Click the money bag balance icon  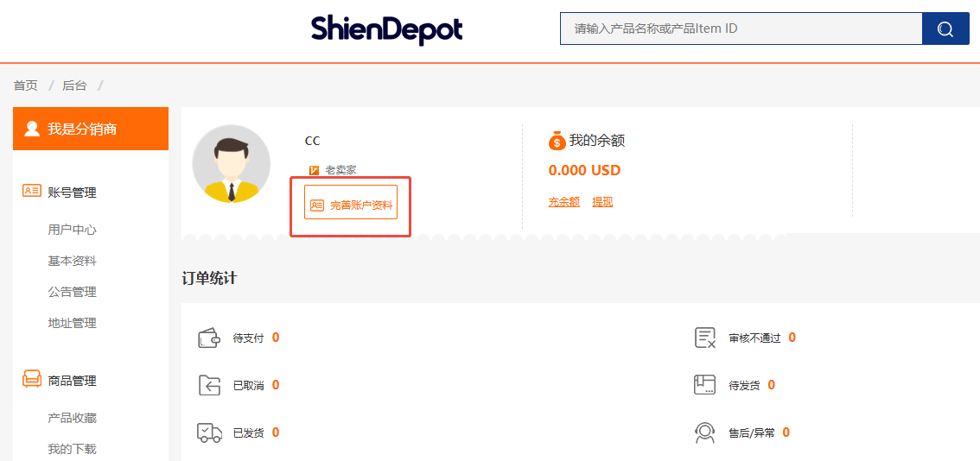click(557, 141)
